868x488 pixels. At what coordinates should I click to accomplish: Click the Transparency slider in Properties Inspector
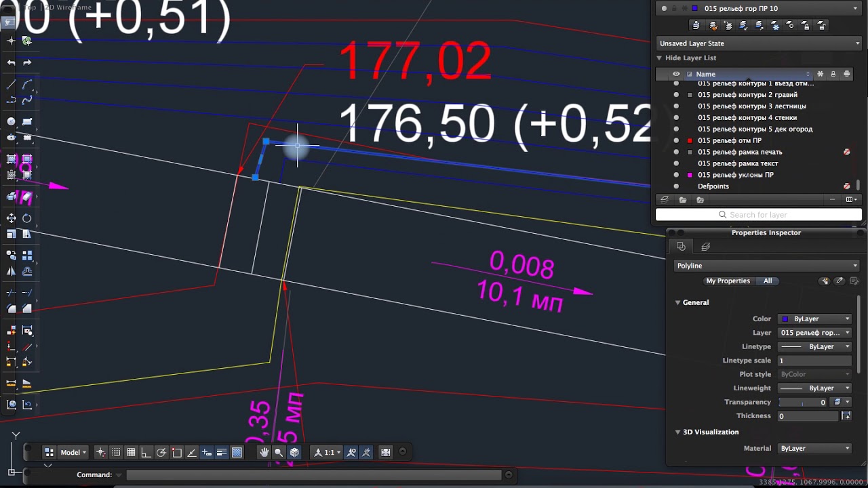802,402
